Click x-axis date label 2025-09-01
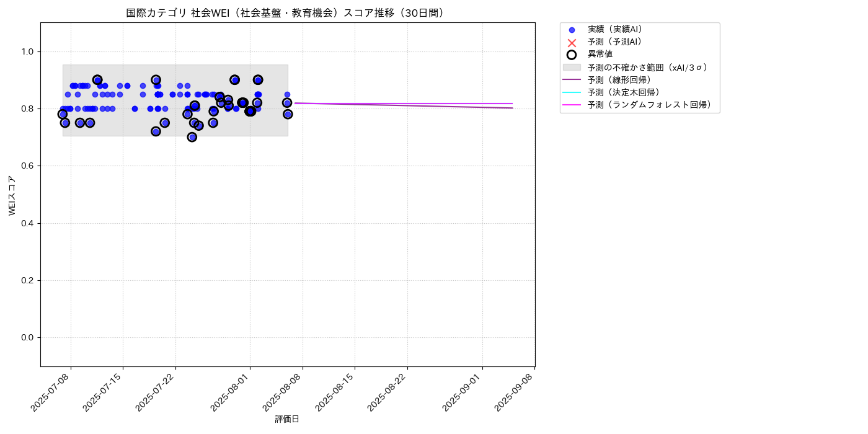 (463, 392)
